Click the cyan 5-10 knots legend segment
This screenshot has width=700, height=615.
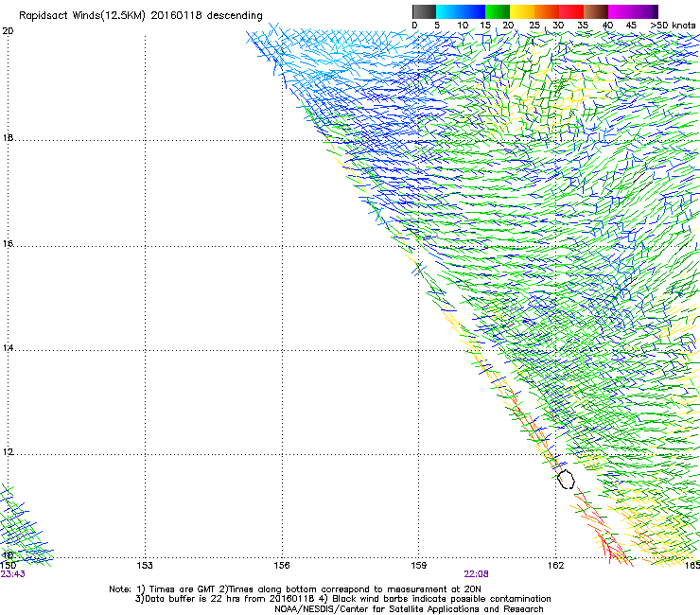(448, 11)
